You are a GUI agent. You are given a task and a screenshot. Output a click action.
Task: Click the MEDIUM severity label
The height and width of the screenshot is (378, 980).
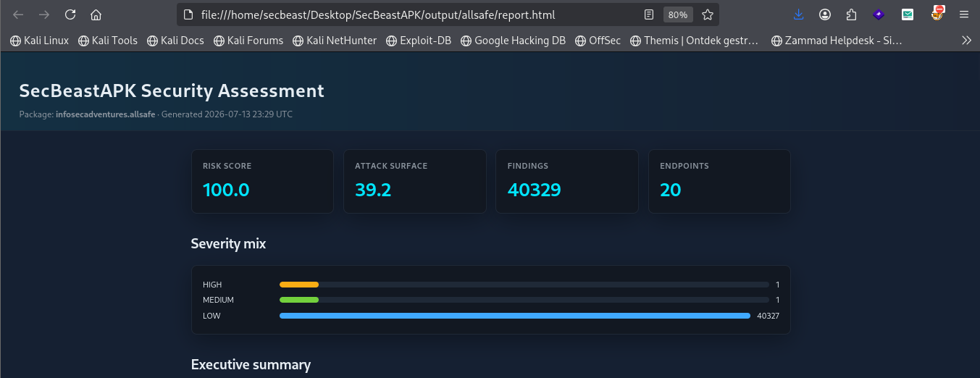click(218, 300)
